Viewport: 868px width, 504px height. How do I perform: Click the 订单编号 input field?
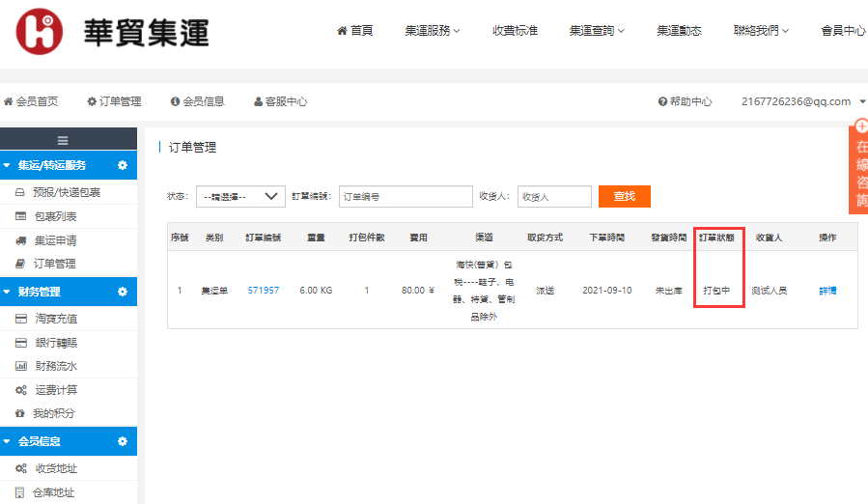399,196
